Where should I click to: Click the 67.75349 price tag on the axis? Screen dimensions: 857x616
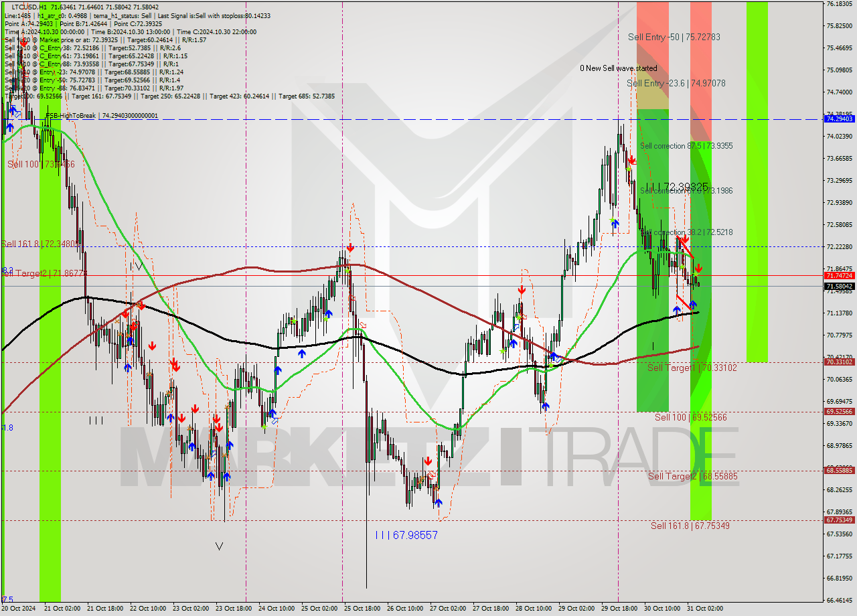pyautogui.click(x=839, y=520)
